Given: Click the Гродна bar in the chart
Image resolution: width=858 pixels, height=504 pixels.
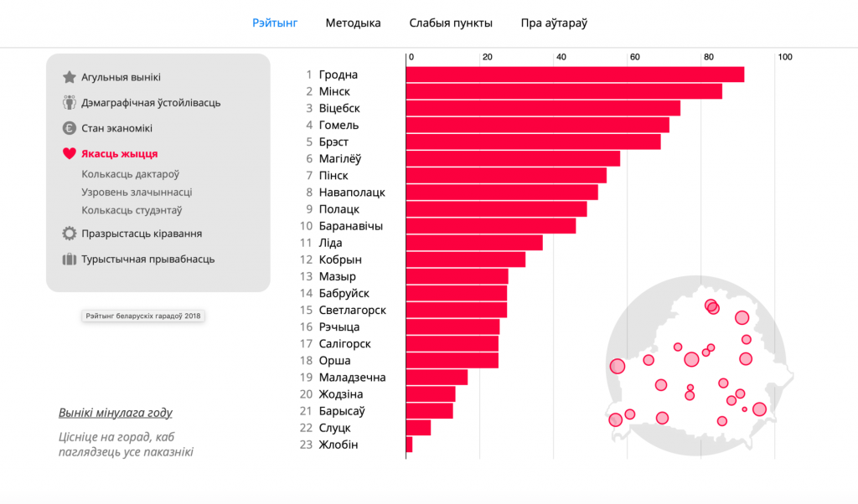Looking at the screenshot, I should (x=575, y=75).
